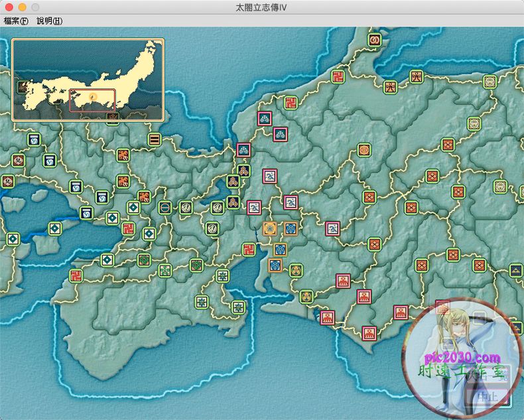Select the castle with yellow circled-cross crest
524x420 pixels.
(x=364, y=150)
